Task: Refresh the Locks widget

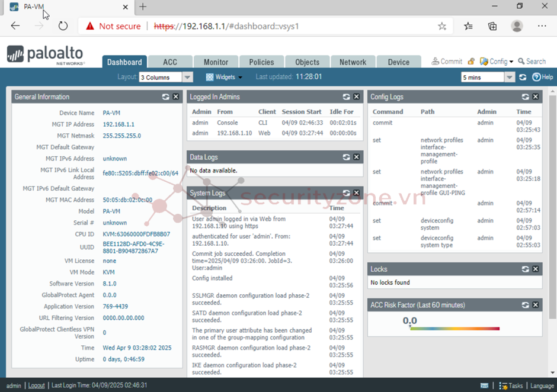Action: tap(526, 269)
